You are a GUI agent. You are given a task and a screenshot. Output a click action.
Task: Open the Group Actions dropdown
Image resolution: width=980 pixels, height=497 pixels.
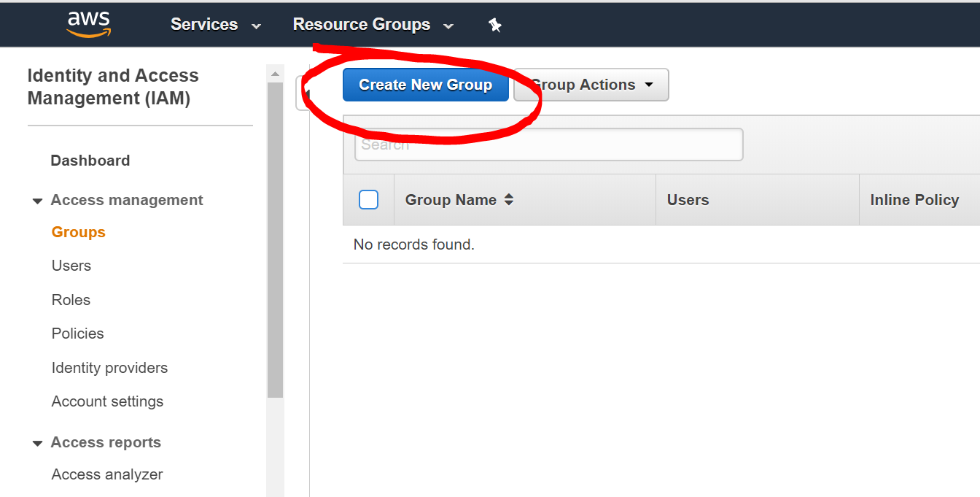pos(591,85)
